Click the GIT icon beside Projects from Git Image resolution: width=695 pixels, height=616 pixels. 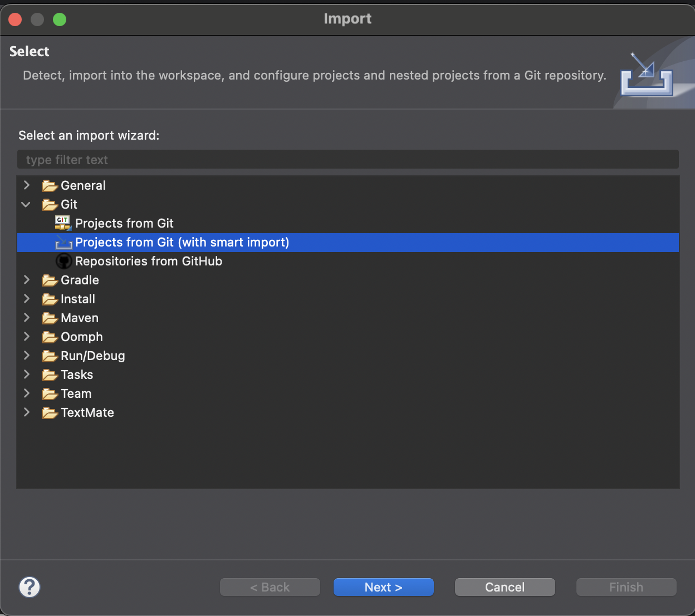pyautogui.click(x=63, y=223)
